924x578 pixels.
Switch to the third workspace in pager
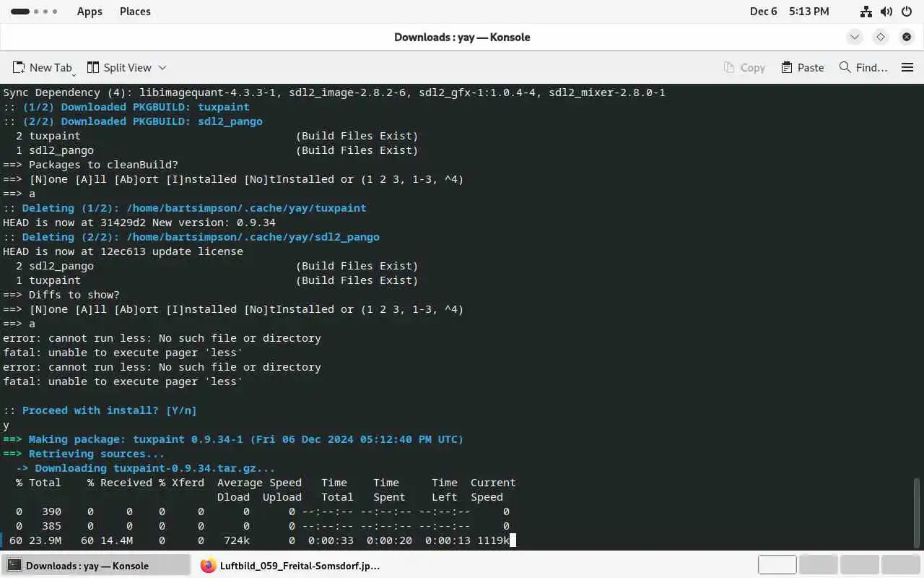[859, 565]
